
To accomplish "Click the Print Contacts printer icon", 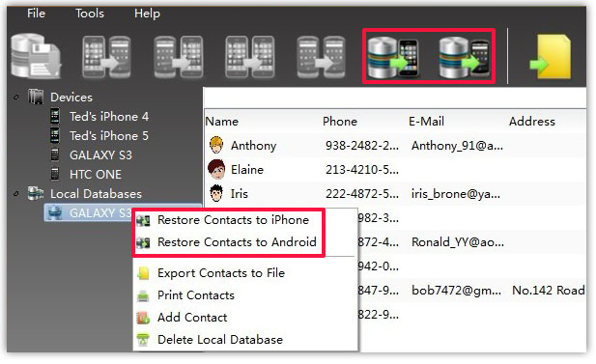I will (x=143, y=295).
